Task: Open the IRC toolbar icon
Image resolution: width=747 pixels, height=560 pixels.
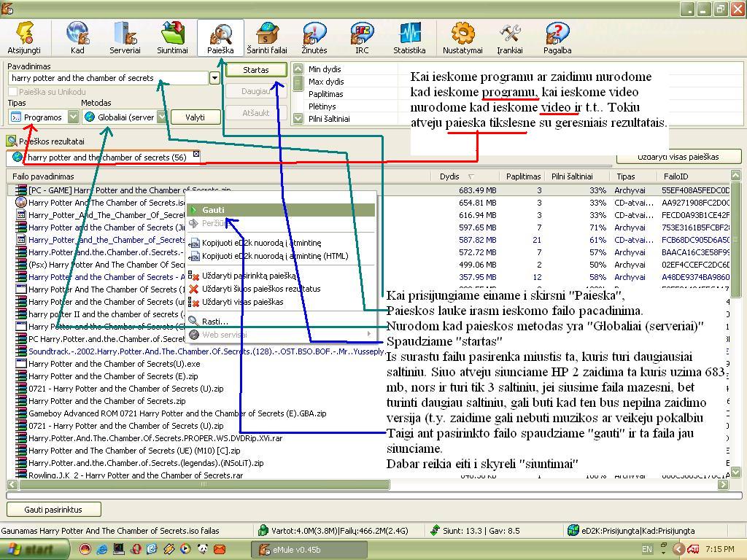Action: [362, 38]
